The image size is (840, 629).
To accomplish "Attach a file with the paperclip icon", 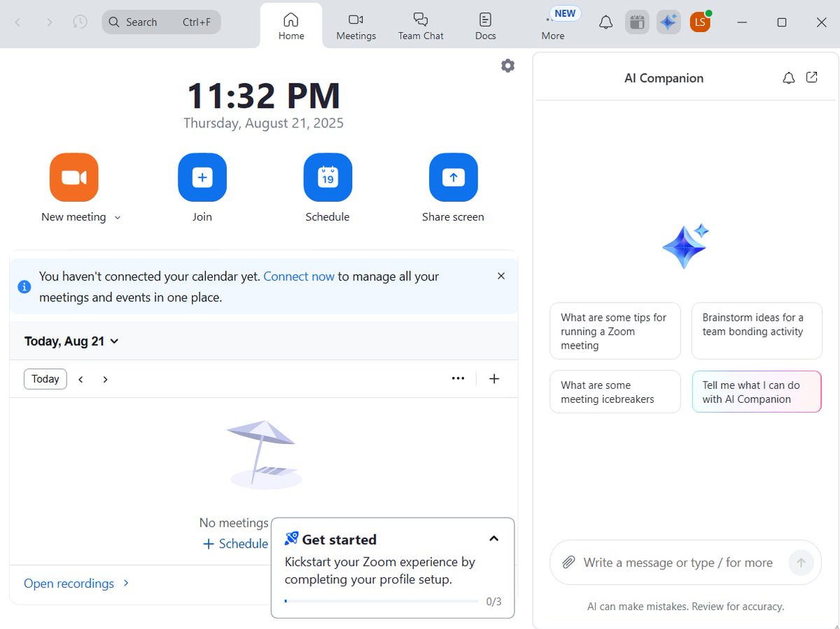I will click(x=569, y=562).
